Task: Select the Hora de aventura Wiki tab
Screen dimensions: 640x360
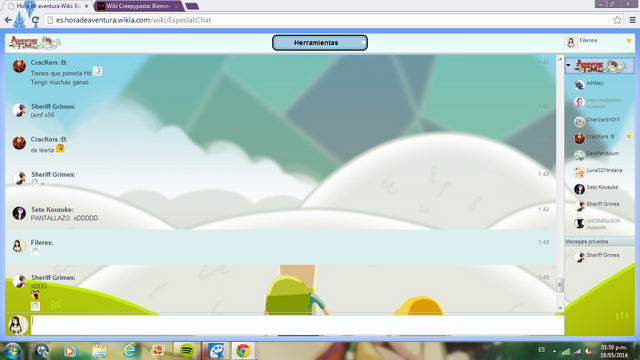Action: pyautogui.click(x=48, y=6)
